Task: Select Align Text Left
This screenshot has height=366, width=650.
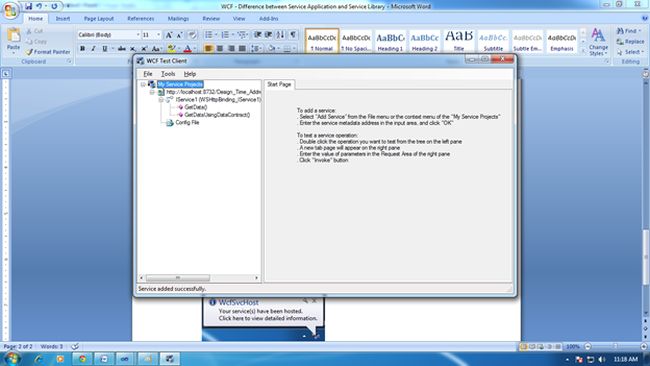Action: 209,48
